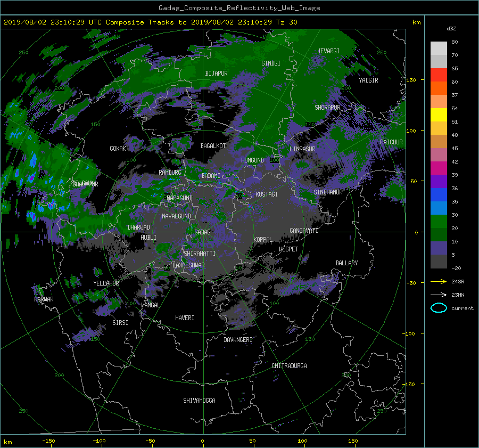Click the KOPPAL city label

coord(263,240)
